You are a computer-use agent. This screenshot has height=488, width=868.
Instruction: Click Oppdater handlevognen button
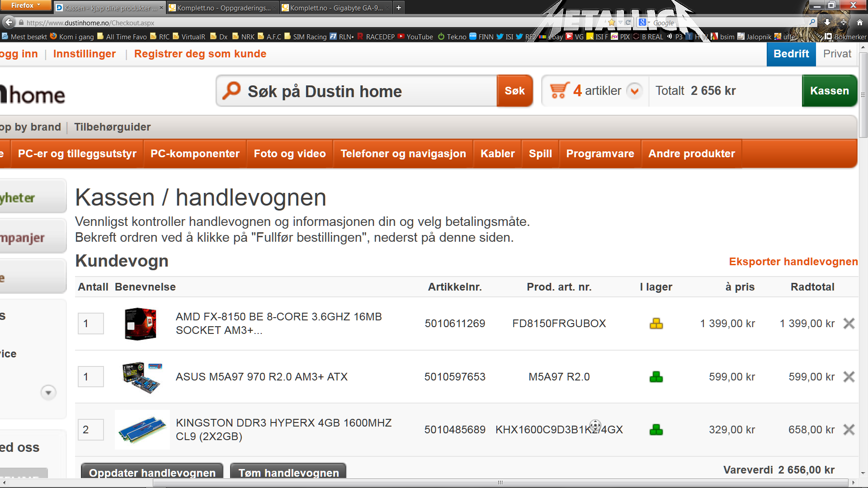coord(152,471)
